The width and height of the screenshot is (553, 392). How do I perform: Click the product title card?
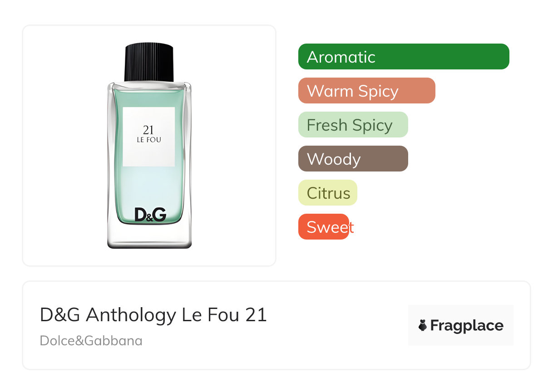click(x=276, y=325)
